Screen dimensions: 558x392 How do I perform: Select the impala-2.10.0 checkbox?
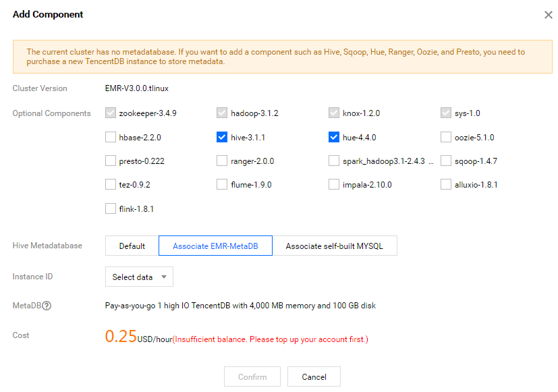pos(334,185)
